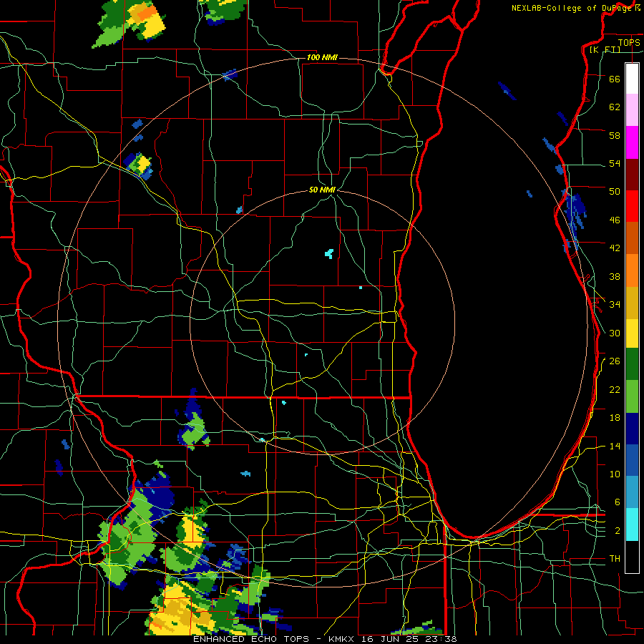Click the light pink legend swatch
The width and height of the screenshot is (644, 644).
(632, 110)
